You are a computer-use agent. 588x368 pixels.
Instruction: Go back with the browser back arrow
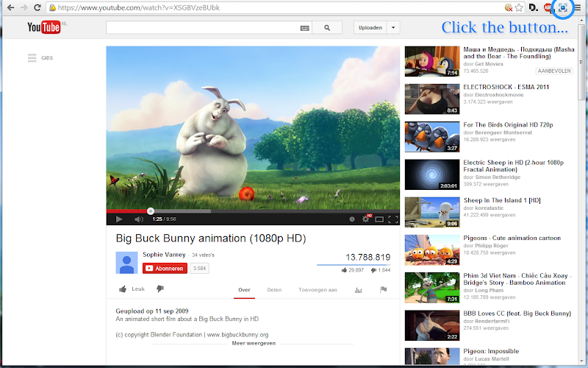click(10, 7)
